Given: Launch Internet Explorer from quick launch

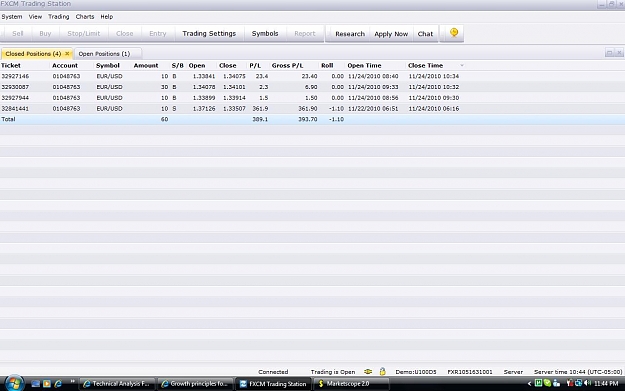Looking at the screenshot, I should 58,384.
